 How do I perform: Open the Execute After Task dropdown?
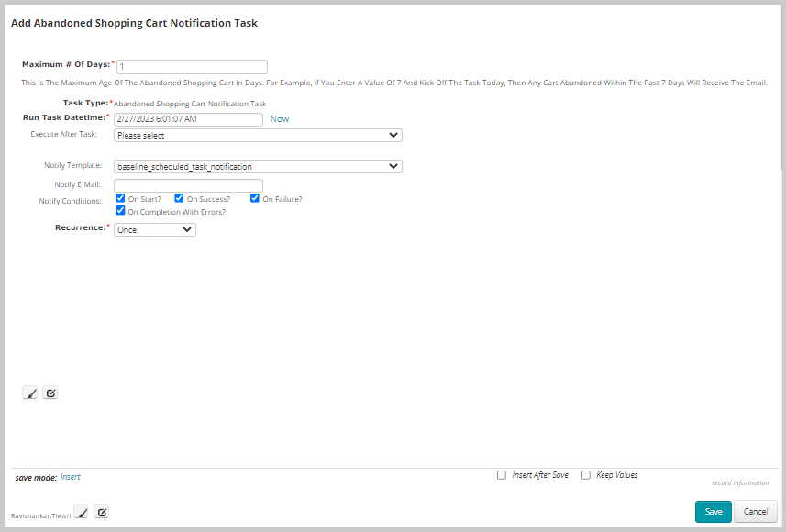pyautogui.click(x=258, y=135)
